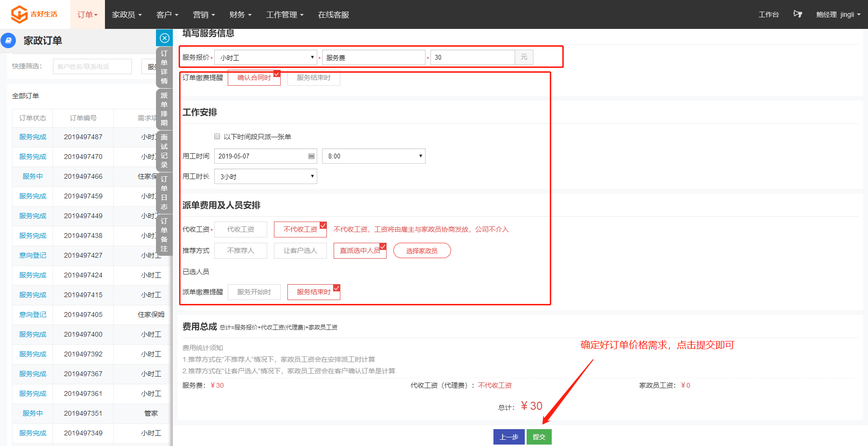This screenshot has height=446, width=868.
Task: Click the 2019-05-07 date field
Action: pos(266,156)
